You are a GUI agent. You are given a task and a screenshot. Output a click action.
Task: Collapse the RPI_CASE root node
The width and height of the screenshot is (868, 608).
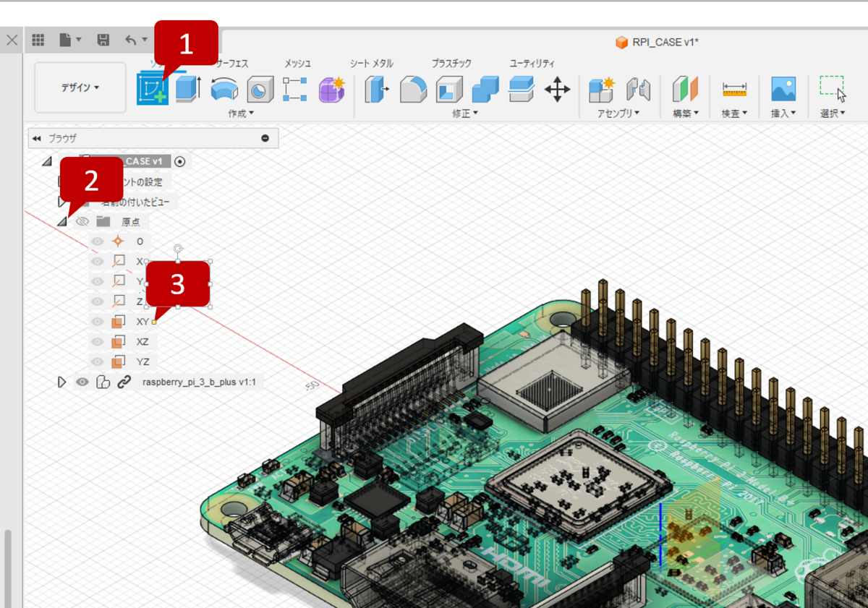(x=47, y=161)
